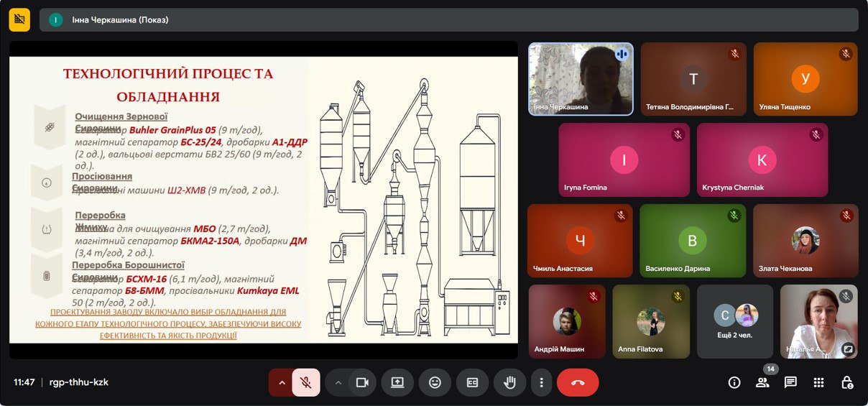Screen dimensions: 868x406
Task: Click muted mic icon on Наталья tile
Action: coord(846,296)
